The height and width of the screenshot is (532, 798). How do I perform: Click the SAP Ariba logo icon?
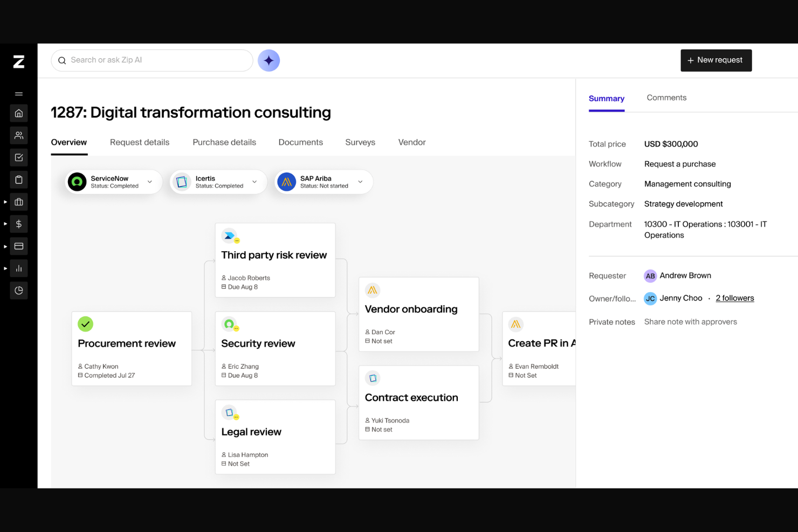[x=287, y=182]
